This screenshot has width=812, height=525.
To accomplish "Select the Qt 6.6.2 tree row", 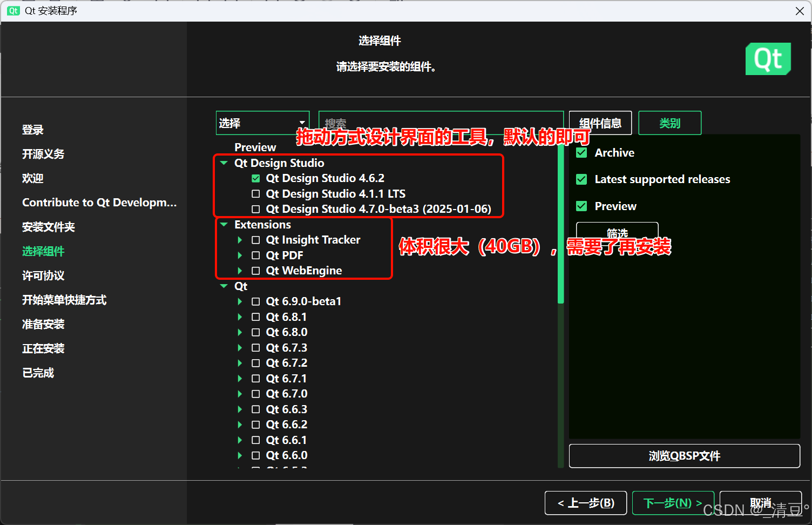I will point(286,425).
